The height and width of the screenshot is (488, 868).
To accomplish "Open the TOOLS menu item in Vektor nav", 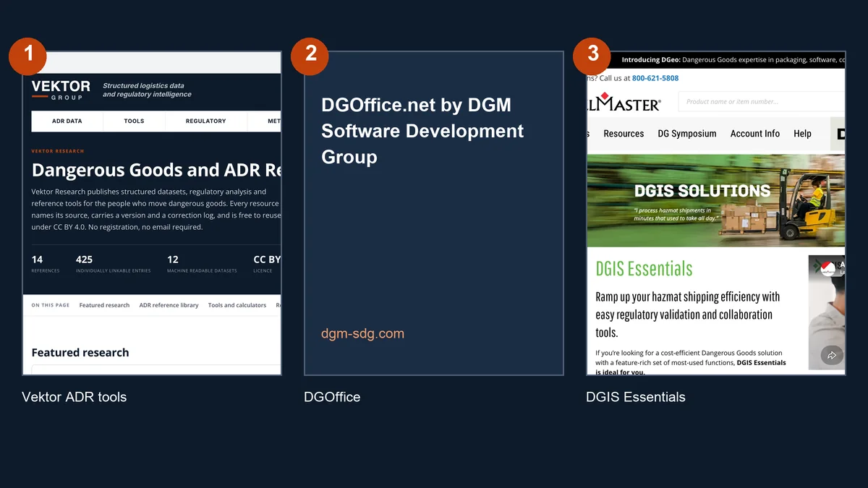I will 134,121.
